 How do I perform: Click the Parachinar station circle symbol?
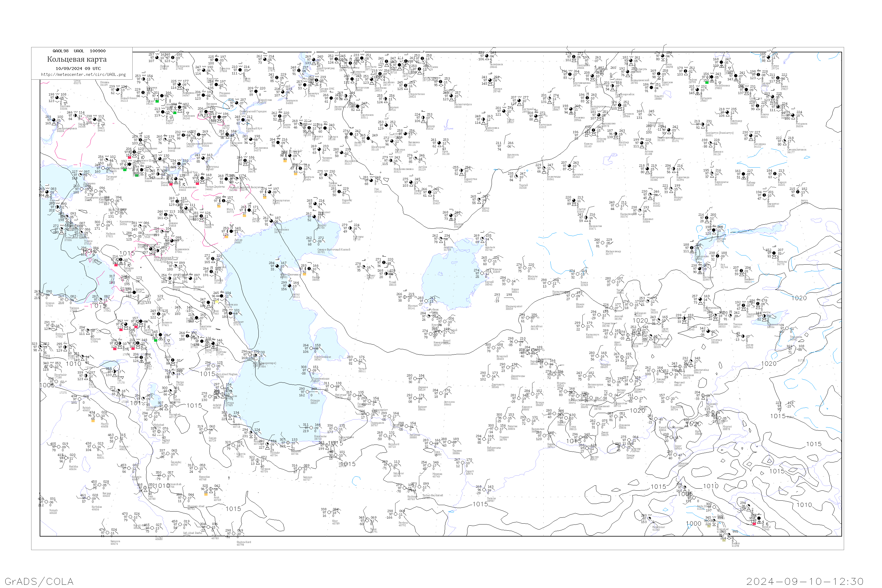click(x=649, y=519)
